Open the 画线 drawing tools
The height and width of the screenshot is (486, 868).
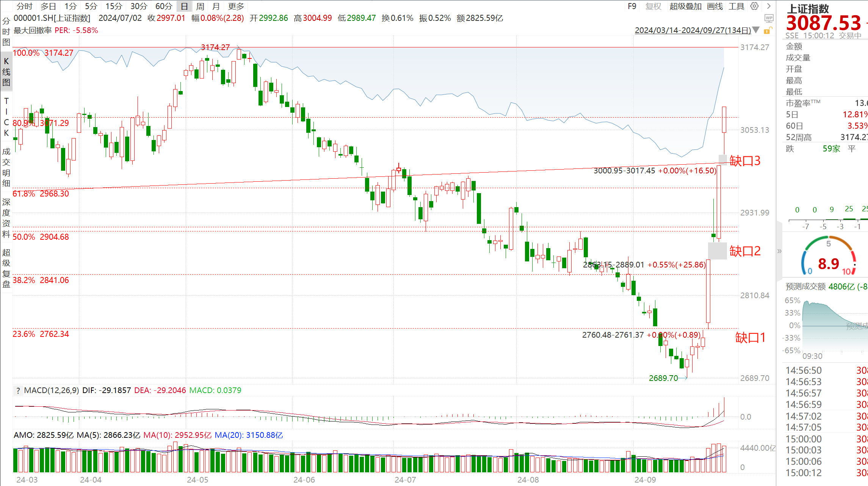click(x=715, y=6)
